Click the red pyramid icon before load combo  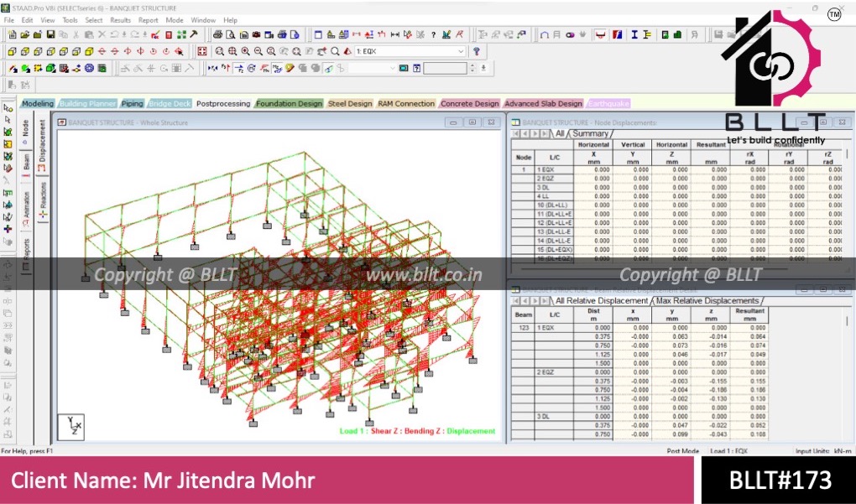click(x=347, y=51)
